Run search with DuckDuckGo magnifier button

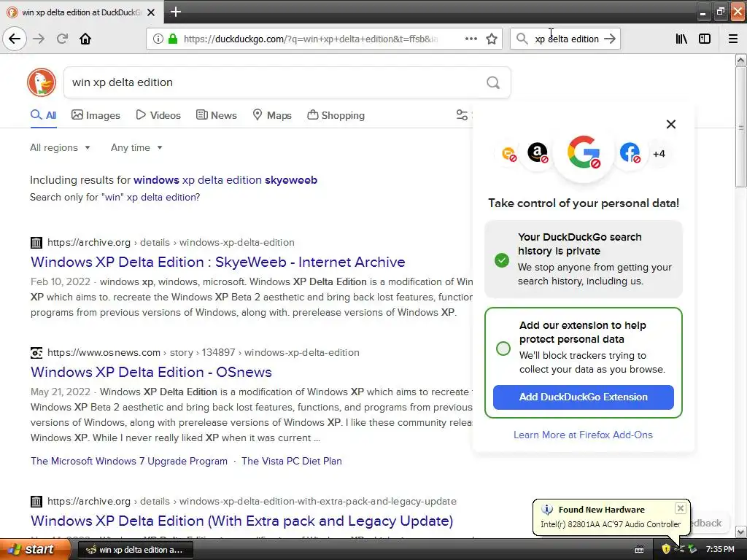[493, 83]
